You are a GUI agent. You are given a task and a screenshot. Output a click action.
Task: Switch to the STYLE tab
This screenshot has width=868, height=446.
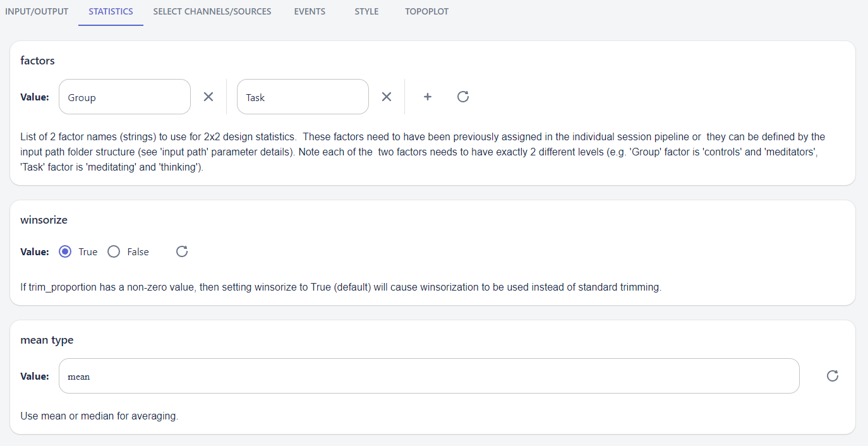366,11
